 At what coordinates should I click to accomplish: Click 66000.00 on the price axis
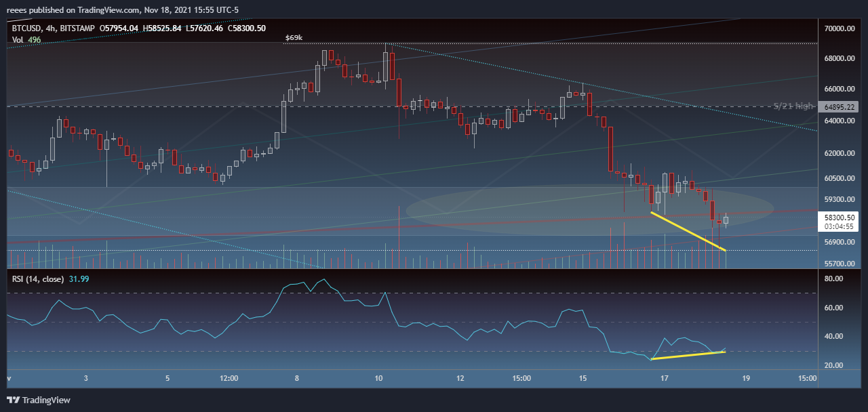tap(840, 89)
